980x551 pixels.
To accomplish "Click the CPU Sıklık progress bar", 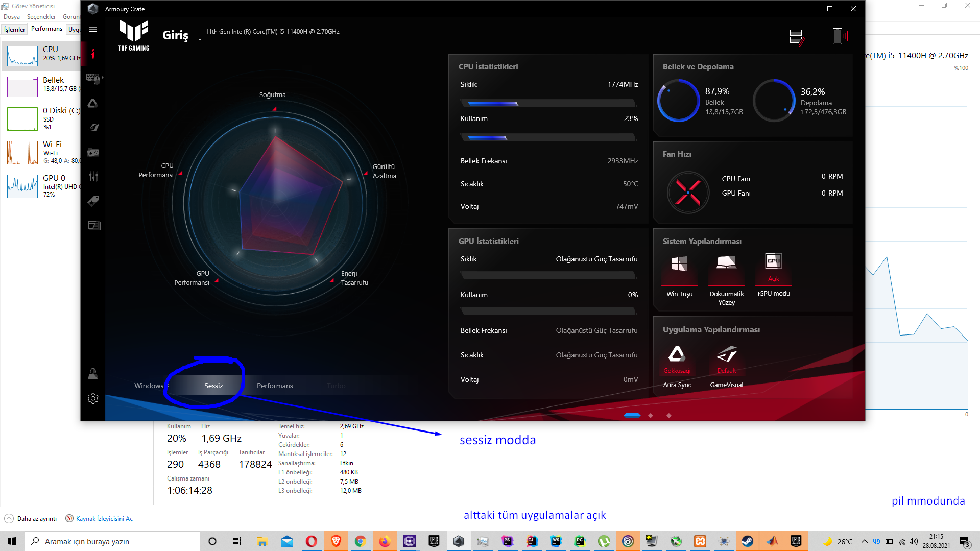I will click(x=549, y=103).
